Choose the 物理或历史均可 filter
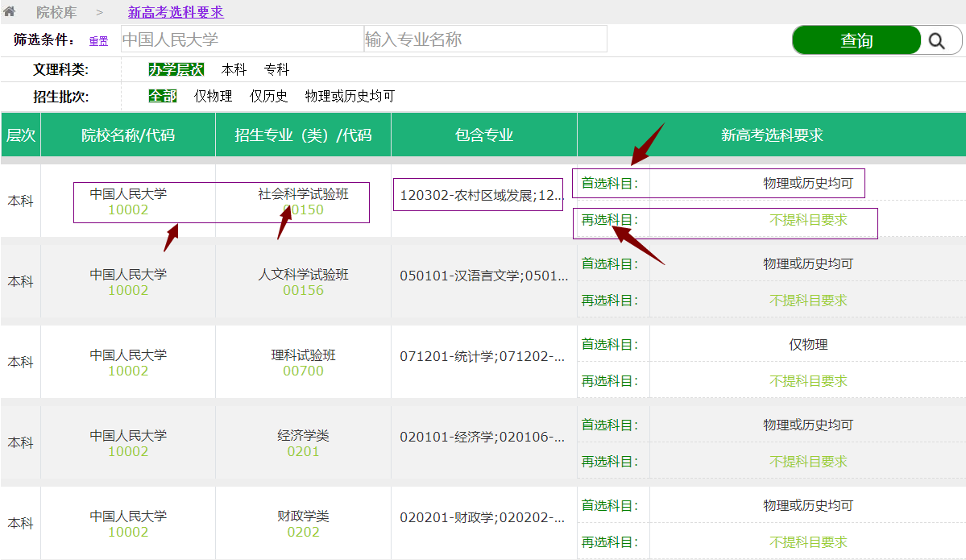This screenshot has width=966, height=560. [350, 97]
